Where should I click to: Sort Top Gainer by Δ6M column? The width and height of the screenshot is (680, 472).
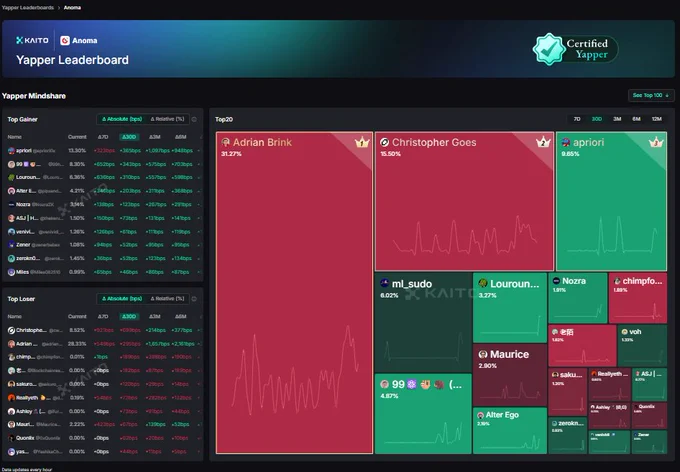click(x=181, y=137)
